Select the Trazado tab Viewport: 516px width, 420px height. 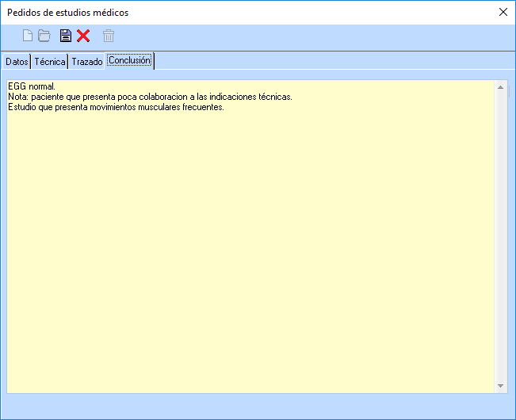click(87, 62)
